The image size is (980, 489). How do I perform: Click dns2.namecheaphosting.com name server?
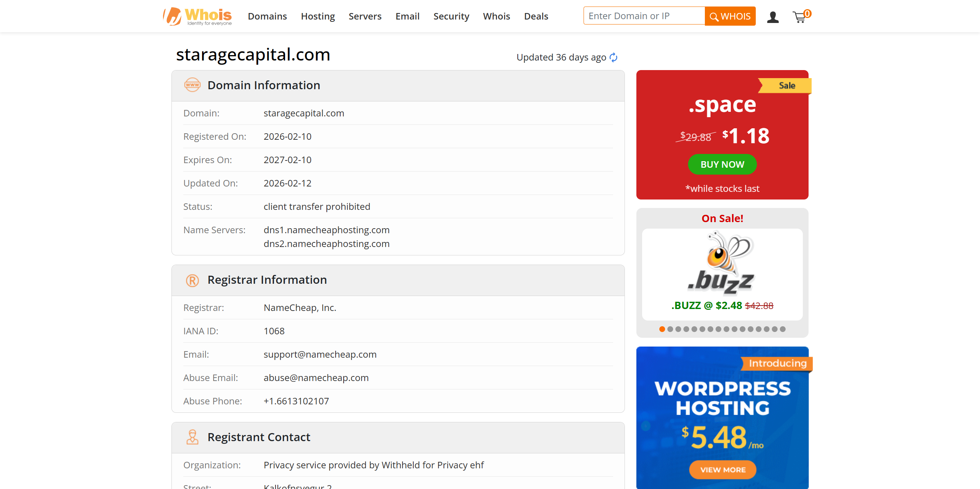click(326, 244)
